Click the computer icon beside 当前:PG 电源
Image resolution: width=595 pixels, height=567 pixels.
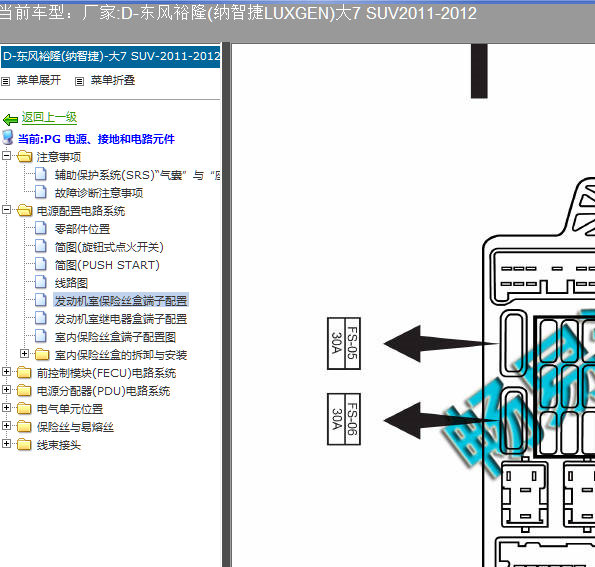pyautogui.click(x=8, y=137)
